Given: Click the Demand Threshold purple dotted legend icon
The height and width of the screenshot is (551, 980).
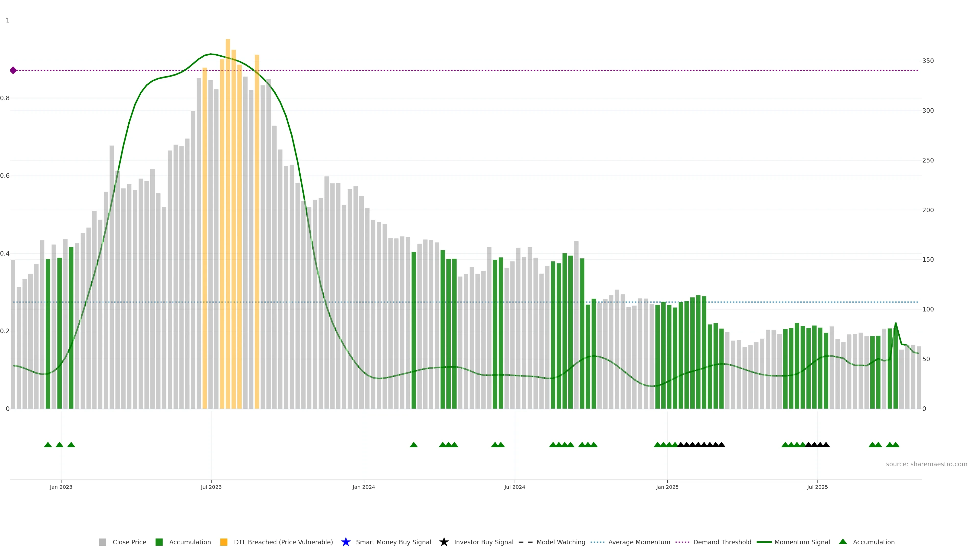Looking at the screenshot, I should [x=682, y=542].
